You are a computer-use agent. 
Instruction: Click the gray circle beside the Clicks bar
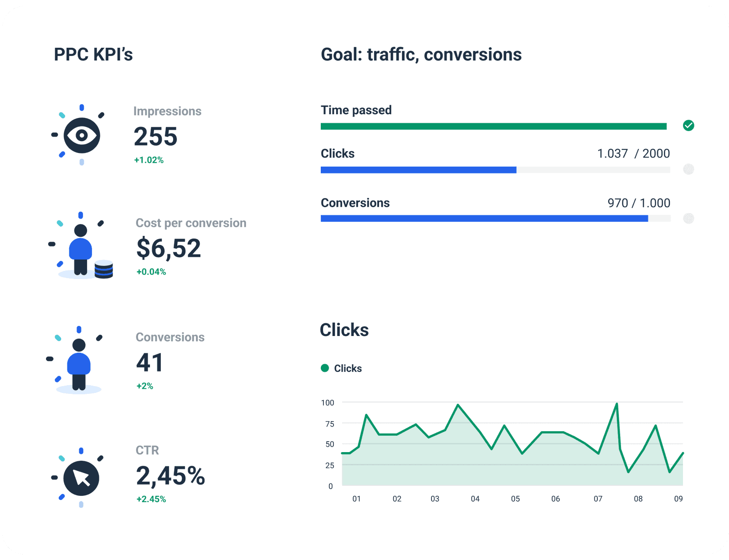click(x=688, y=169)
